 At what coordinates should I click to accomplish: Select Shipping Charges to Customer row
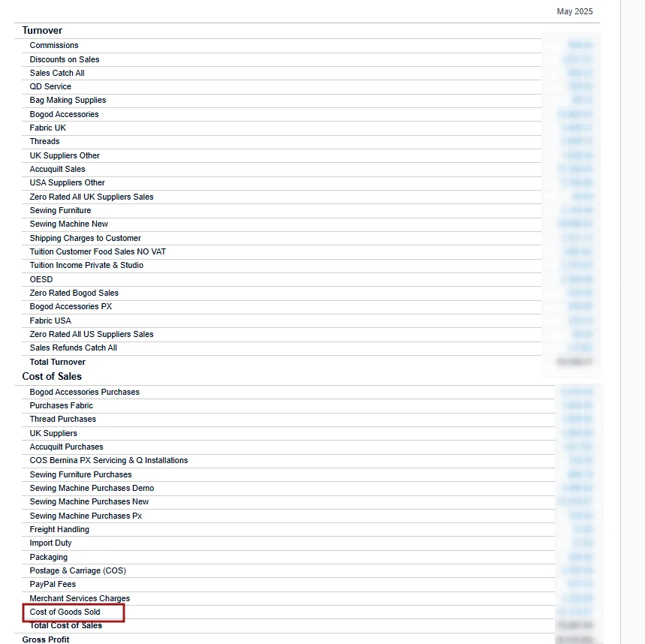click(x=85, y=238)
